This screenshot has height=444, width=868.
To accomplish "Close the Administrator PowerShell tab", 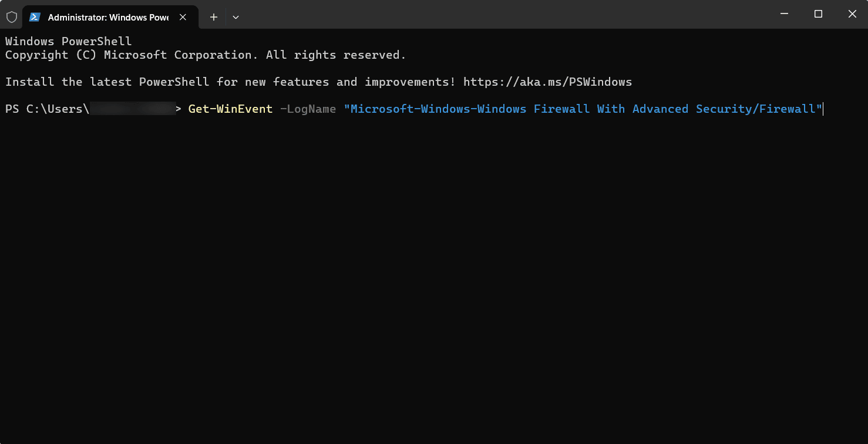I will click(182, 17).
